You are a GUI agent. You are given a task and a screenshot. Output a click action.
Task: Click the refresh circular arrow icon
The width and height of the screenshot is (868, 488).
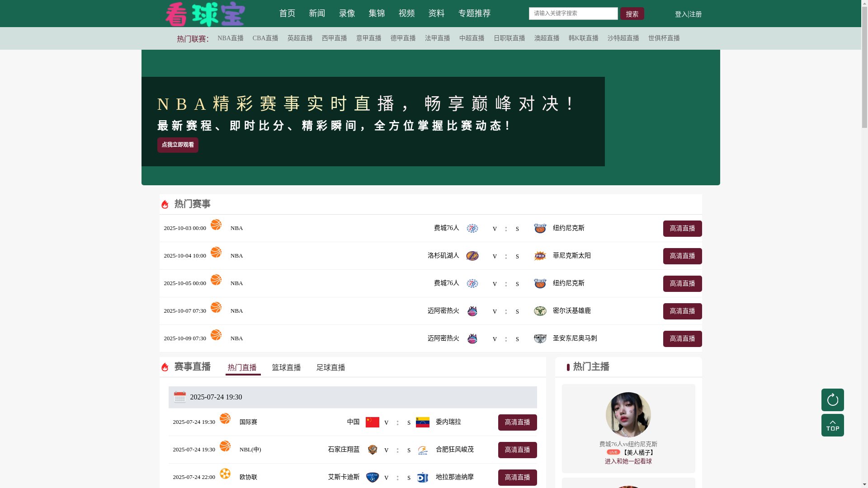coord(832,400)
